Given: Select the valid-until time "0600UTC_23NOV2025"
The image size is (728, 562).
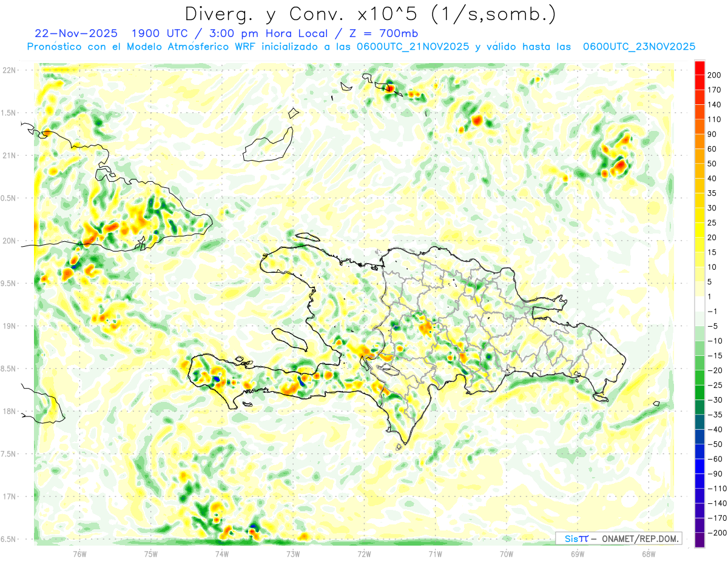Looking at the screenshot, I should click(x=639, y=47).
